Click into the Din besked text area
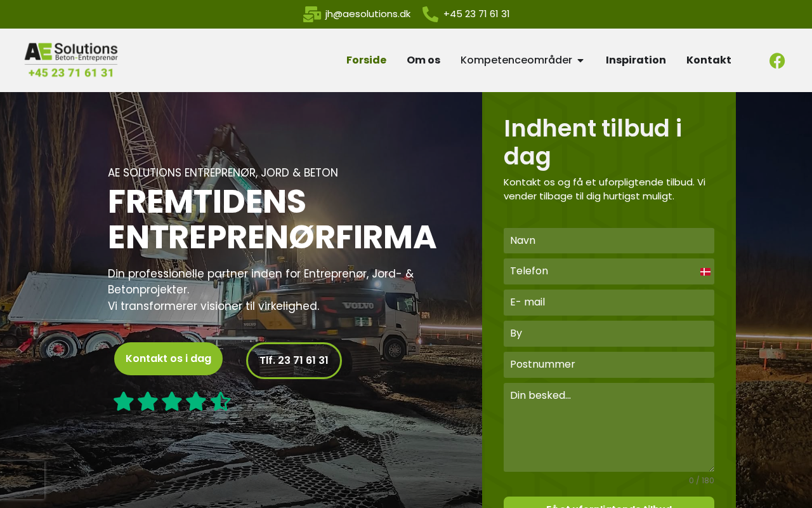 (x=609, y=427)
